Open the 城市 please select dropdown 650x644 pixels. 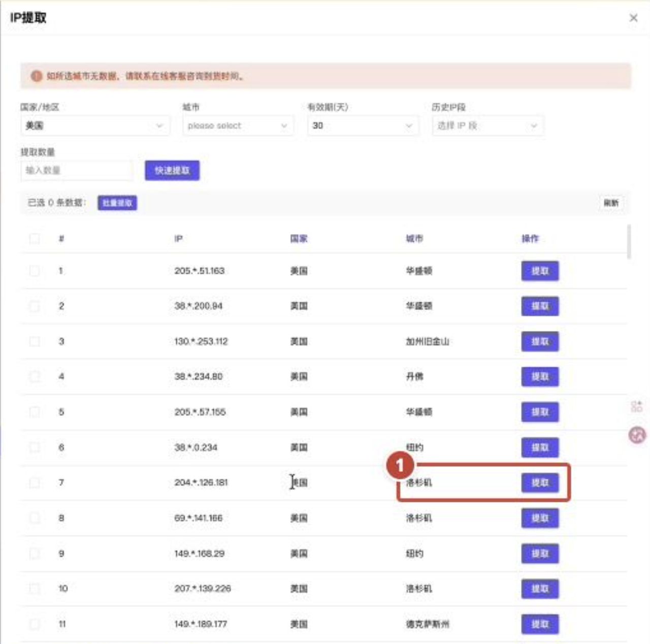(238, 125)
